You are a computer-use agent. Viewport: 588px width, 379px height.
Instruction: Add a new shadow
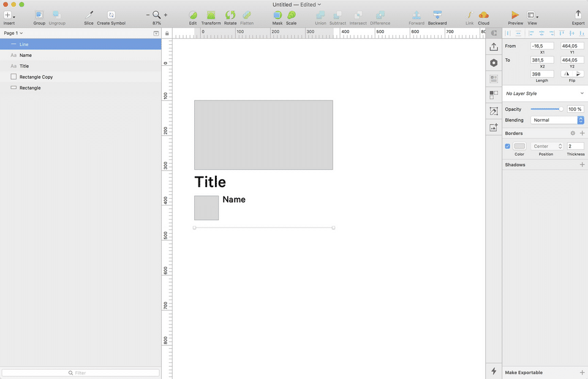582,164
